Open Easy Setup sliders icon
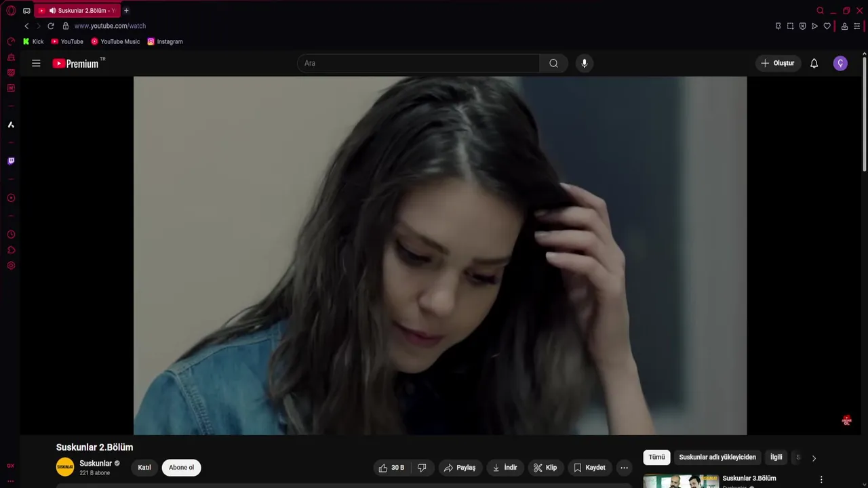Image resolution: width=868 pixels, height=488 pixels. [x=857, y=26]
